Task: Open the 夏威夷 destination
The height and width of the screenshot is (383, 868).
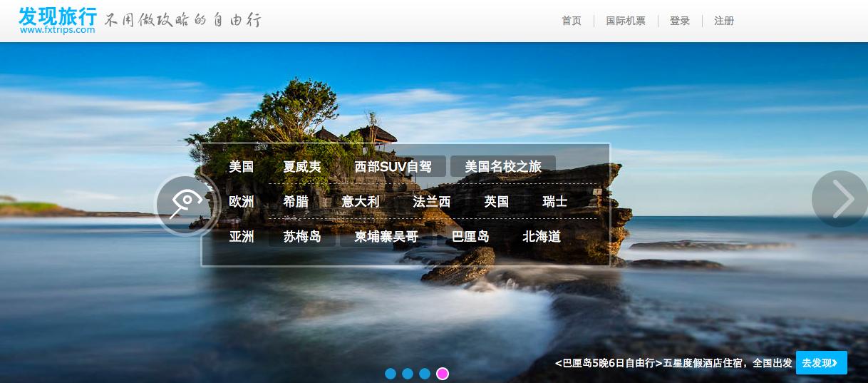Action: [x=302, y=167]
